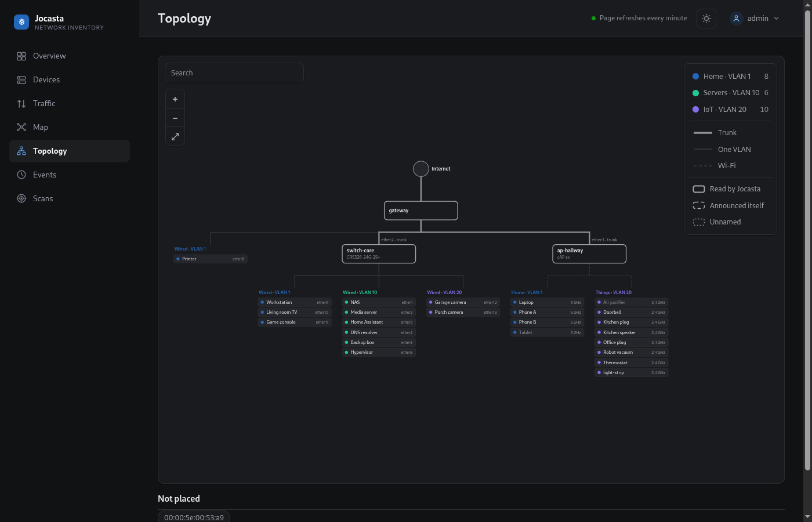Select the Doorbell device row
The image size is (812, 522).
coord(632,313)
